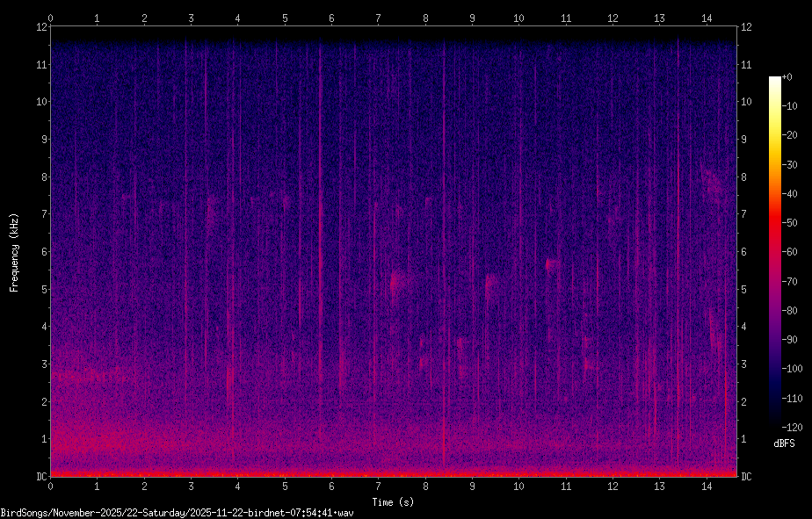This screenshot has width=812, height=519.
Task: Click the 7 second tick on bottom axis
Action: point(378,486)
